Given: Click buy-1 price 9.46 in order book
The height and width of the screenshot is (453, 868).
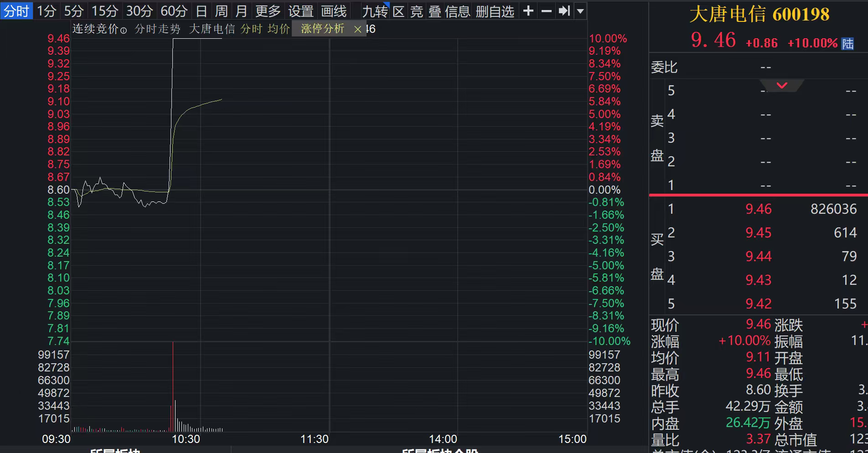Looking at the screenshot, I should point(759,209).
